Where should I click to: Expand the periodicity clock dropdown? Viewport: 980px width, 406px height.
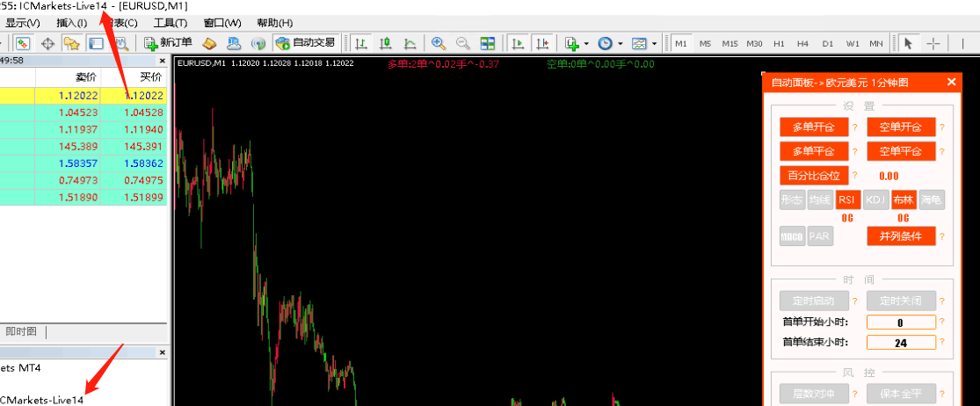620,43
